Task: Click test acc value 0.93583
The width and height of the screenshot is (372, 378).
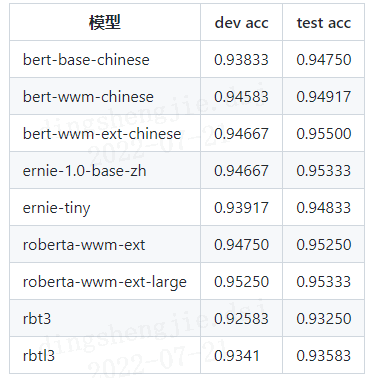Action: 324,356
